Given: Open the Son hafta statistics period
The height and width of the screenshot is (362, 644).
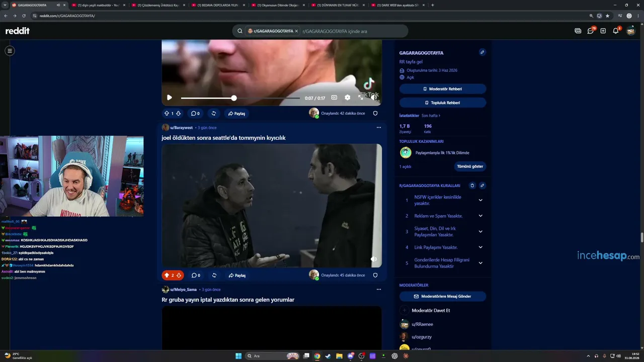Looking at the screenshot, I should [x=431, y=116].
